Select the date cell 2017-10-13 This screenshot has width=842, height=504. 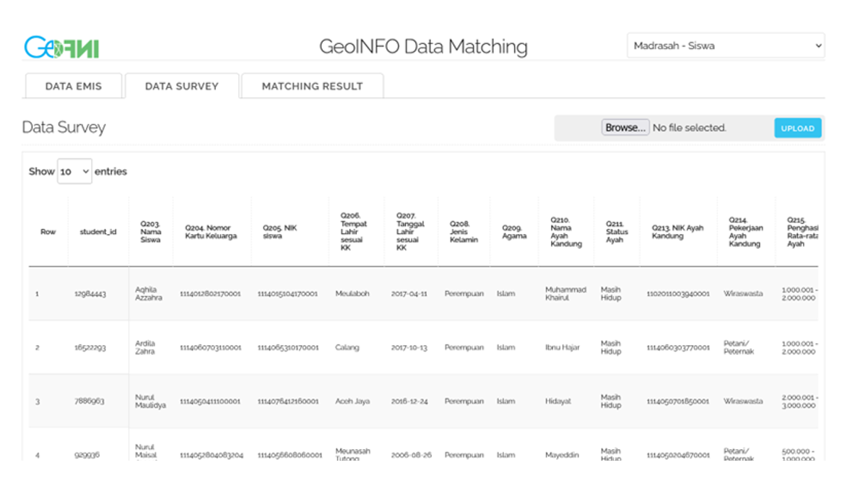pos(409,347)
